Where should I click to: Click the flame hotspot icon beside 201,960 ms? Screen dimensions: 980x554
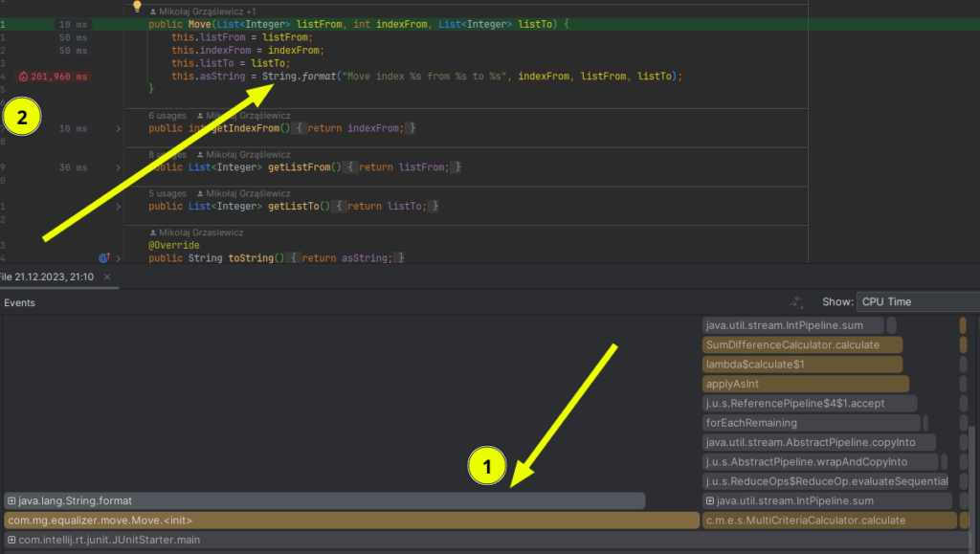23,77
